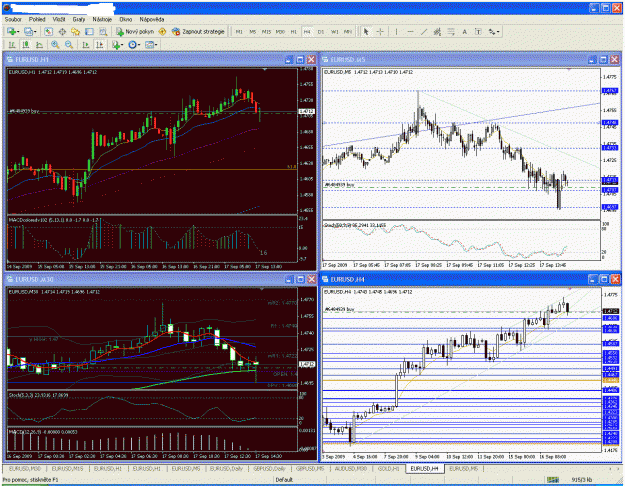625x486 pixels.
Task: Click the buy order label in H1 chart
Action: (24, 111)
